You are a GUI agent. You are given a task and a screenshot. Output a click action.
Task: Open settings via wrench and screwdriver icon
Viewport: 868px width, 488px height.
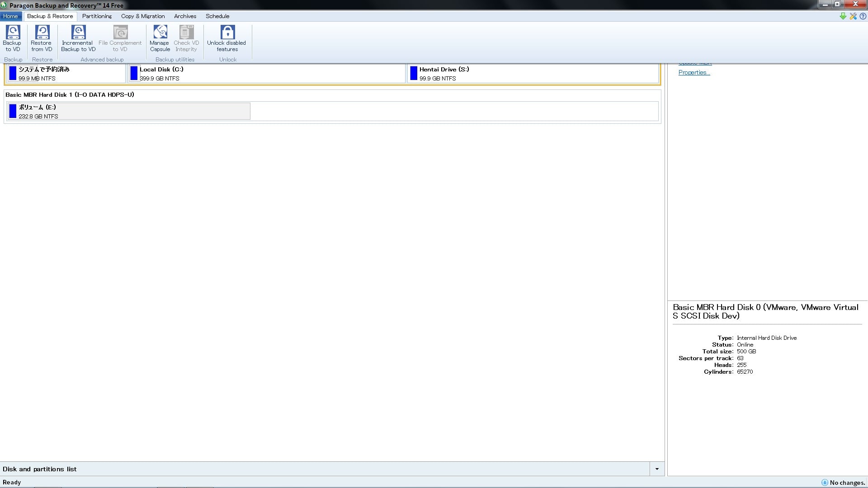853,16
